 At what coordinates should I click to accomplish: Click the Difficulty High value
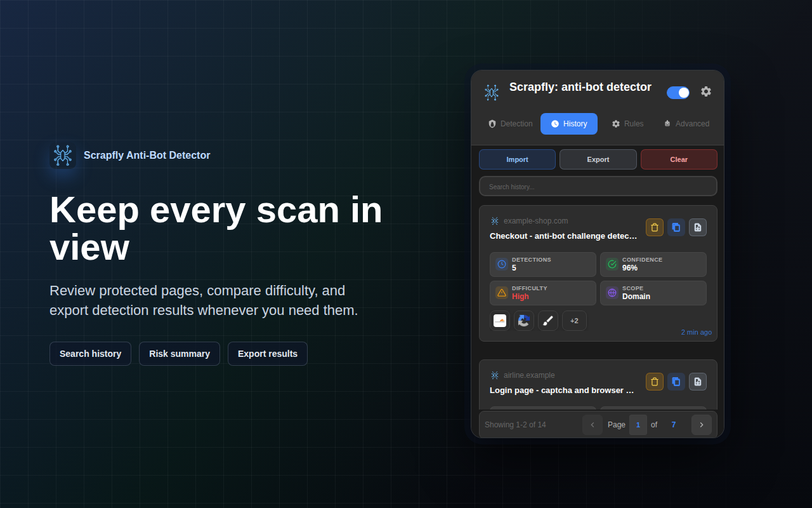(520, 297)
